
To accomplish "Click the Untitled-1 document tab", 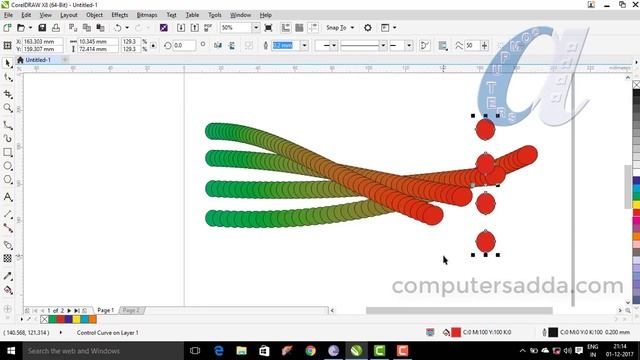I will [38, 60].
